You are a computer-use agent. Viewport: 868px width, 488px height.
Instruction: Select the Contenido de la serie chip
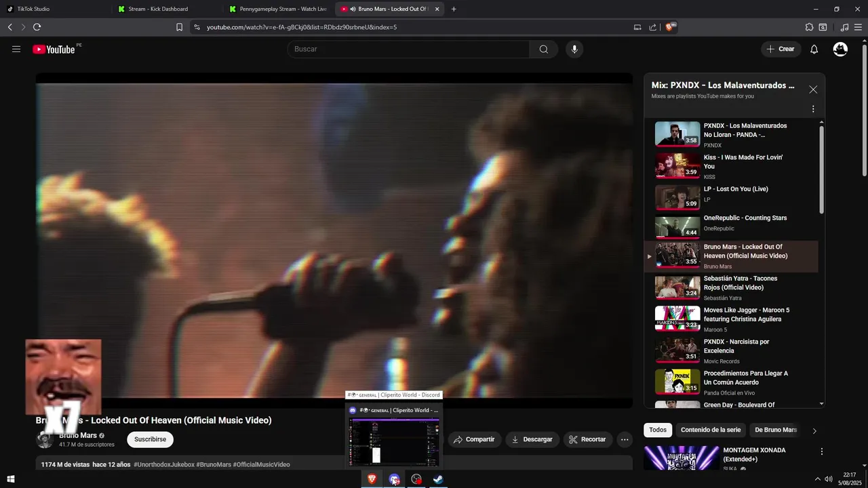tap(711, 430)
